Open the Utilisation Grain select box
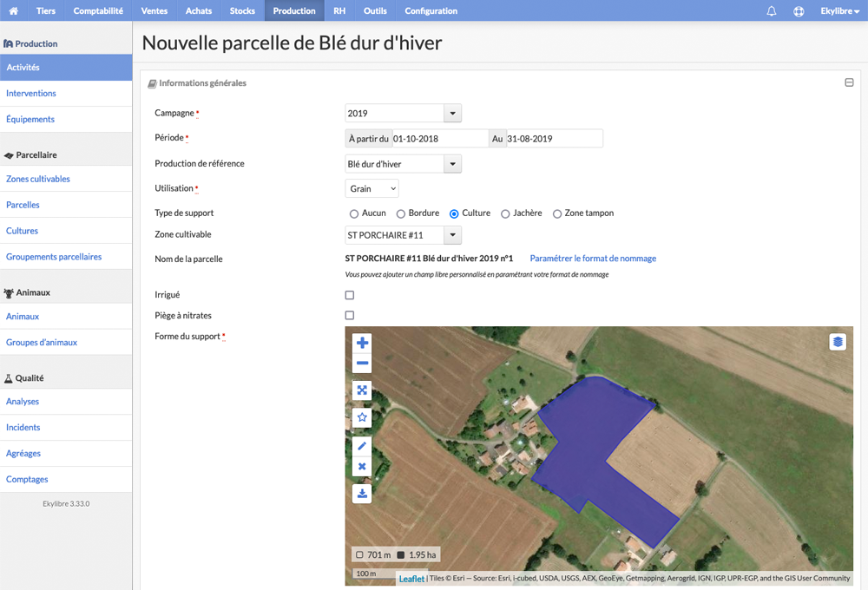This screenshot has height=590, width=868. [x=372, y=189]
